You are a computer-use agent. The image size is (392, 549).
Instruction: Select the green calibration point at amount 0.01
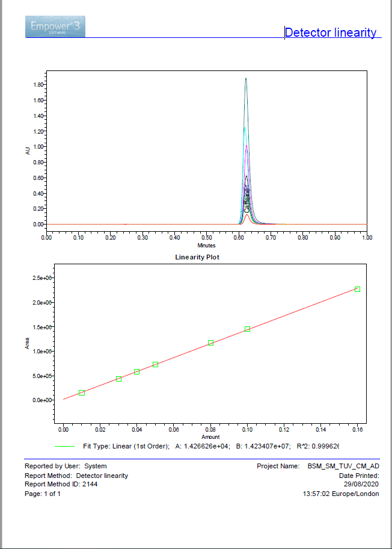tap(82, 392)
